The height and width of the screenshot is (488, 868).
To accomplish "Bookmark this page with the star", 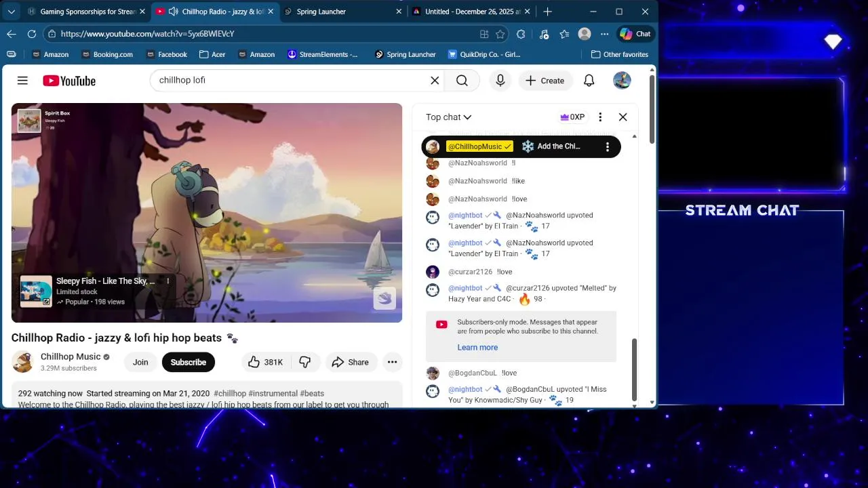I will coord(500,34).
